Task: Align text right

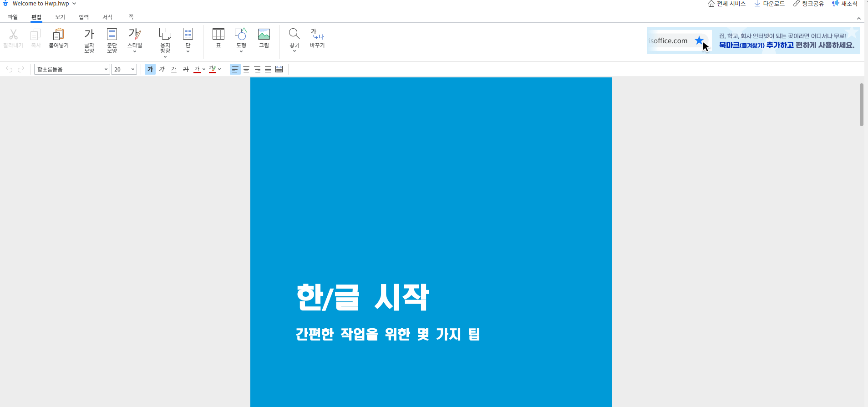Action: [257, 69]
